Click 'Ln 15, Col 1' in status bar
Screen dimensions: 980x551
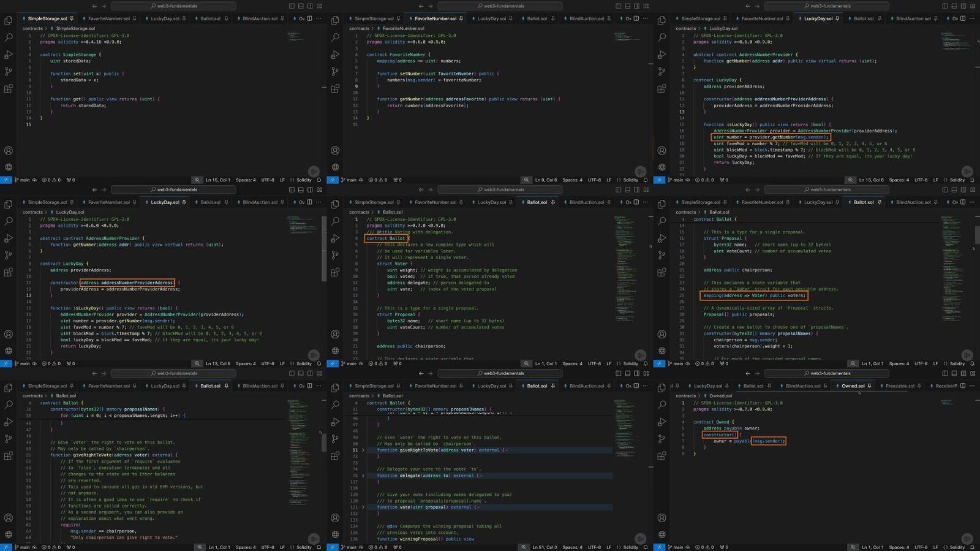tap(217, 180)
